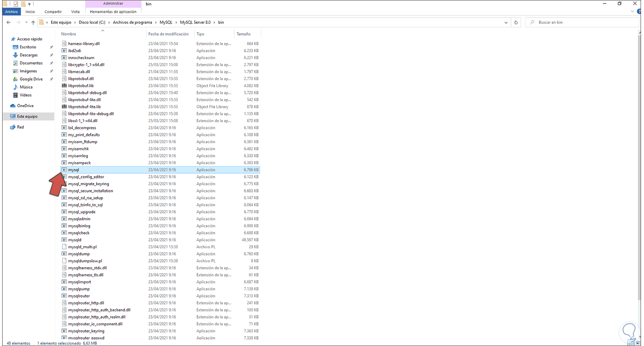The image size is (644, 346).
Task: Click the Properties icon in the title bar
Action: click(15, 3)
